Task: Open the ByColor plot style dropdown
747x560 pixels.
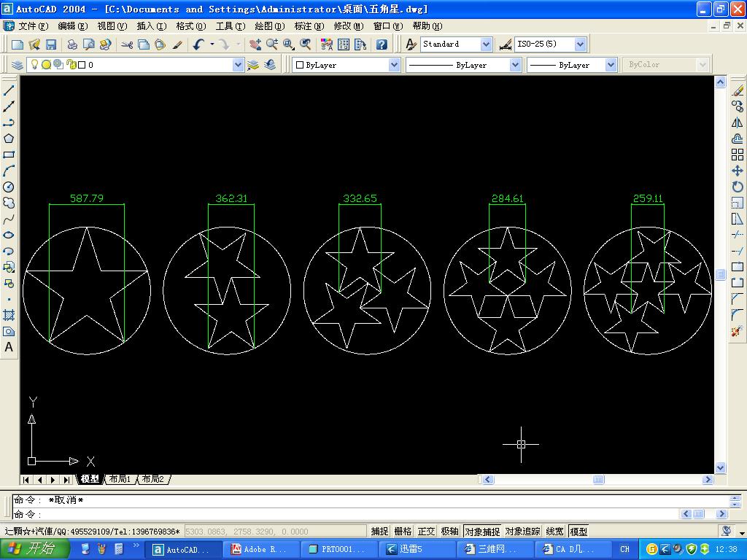Action: (703, 65)
